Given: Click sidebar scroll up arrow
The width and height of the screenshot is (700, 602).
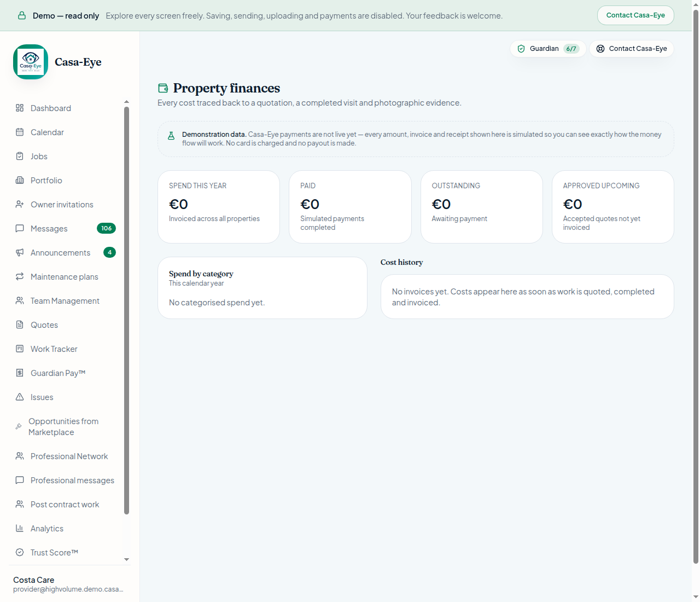Looking at the screenshot, I should tap(127, 102).
